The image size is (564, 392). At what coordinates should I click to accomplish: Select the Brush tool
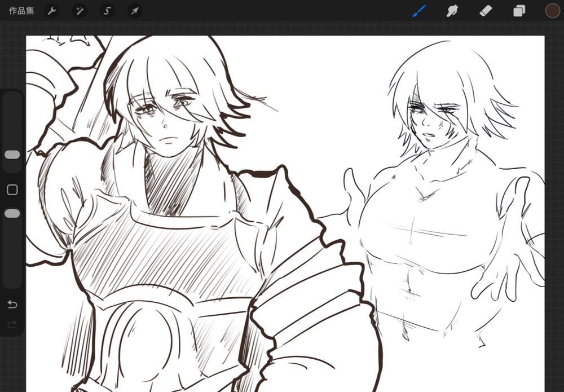pyautogui.click(x=419, y=11)
